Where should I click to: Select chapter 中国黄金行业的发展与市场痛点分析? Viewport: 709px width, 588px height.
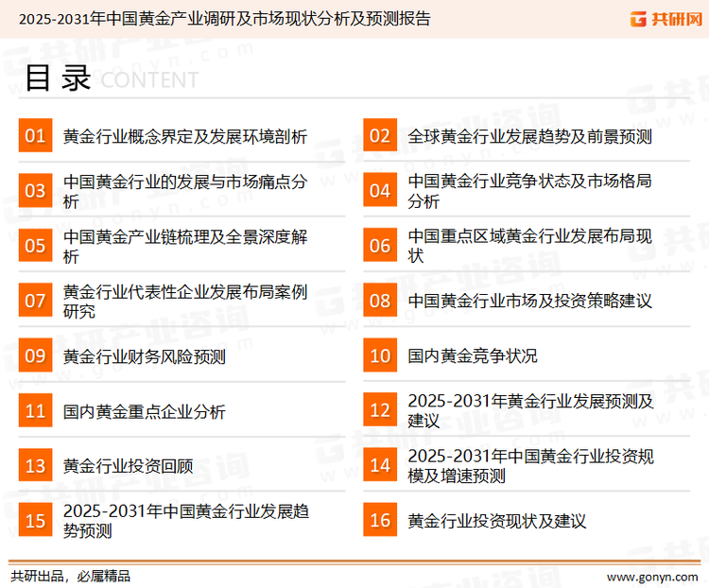click(x=184, y=191)
